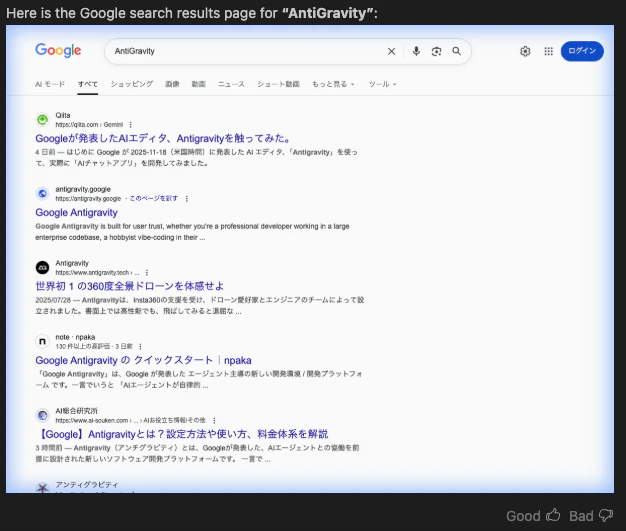The image size is (626, 531).
Task: Open the Google apps grid icon
Action: (549, 51)
